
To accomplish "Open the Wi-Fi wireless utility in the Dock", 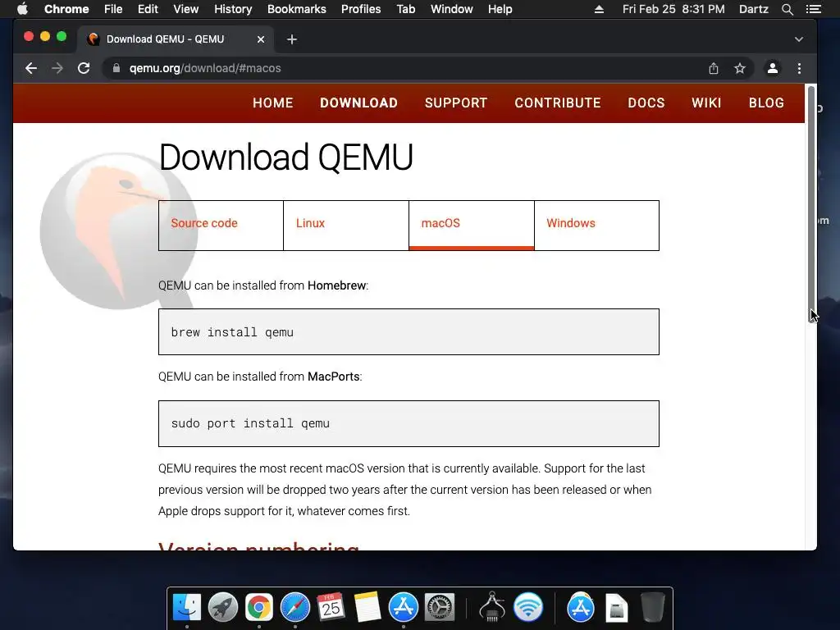I will (x=528, y=608).
